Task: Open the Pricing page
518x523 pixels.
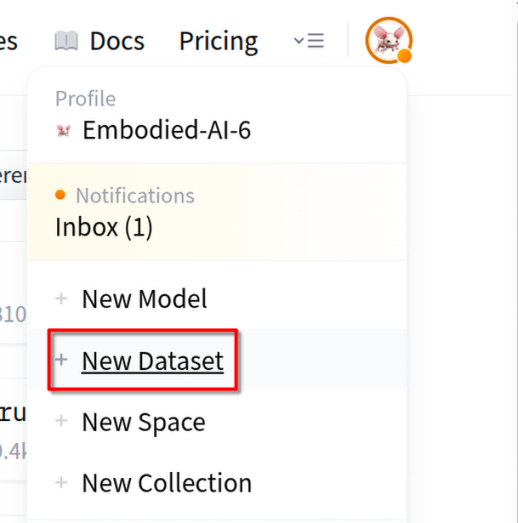Action: coord(218,41)
